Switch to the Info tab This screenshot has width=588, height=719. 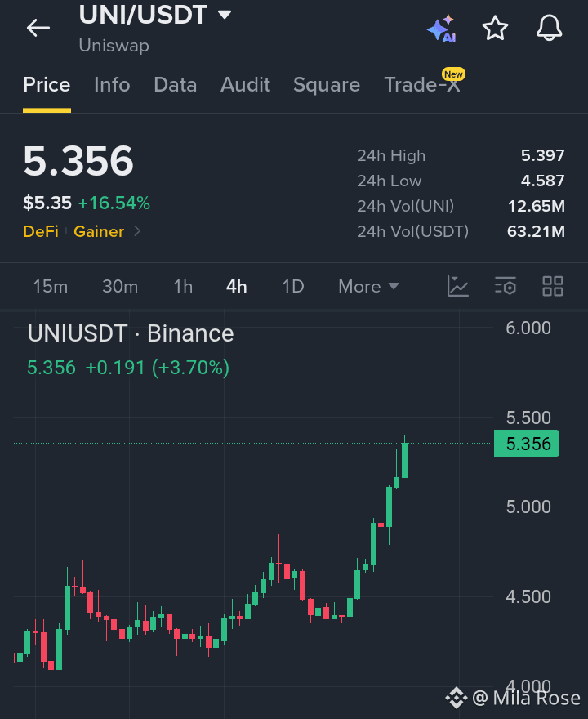pos(112,85)
